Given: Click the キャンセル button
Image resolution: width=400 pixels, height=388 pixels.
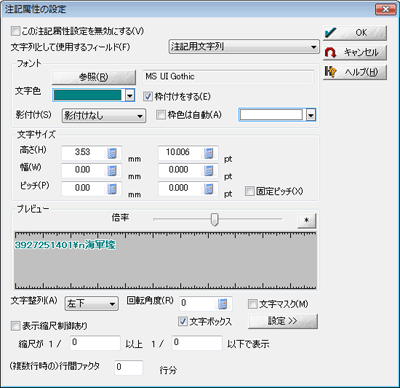Looking at the screenshot, I should pyautogui.click(x=355, y=52).
